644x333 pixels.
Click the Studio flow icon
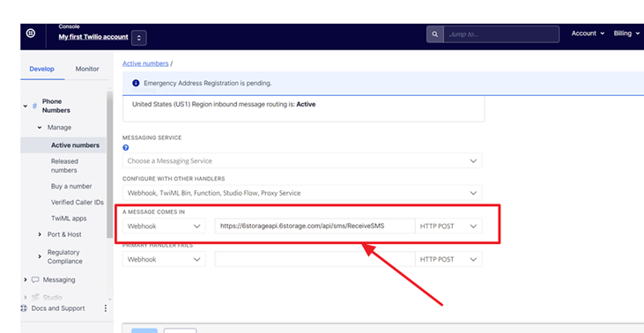coord(35,297)
